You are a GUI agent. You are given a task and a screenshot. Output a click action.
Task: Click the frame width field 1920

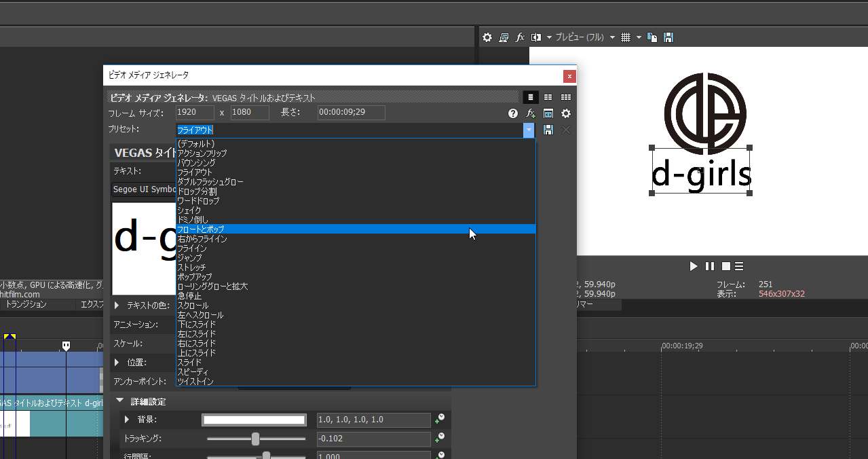pos(195,113)
